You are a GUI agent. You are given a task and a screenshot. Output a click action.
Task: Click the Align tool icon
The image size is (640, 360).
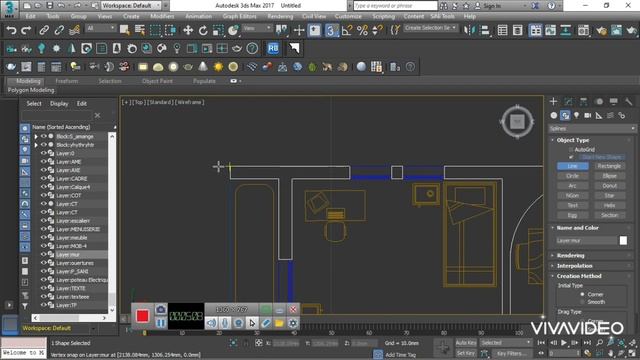(x=485, y=30)
